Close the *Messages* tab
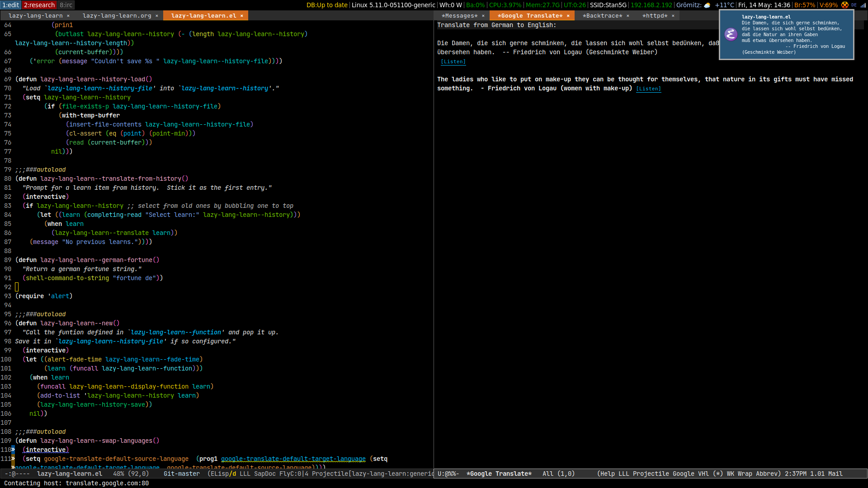Screen dimensions: 868x488 pyautogui.click(x=483, y=16)
